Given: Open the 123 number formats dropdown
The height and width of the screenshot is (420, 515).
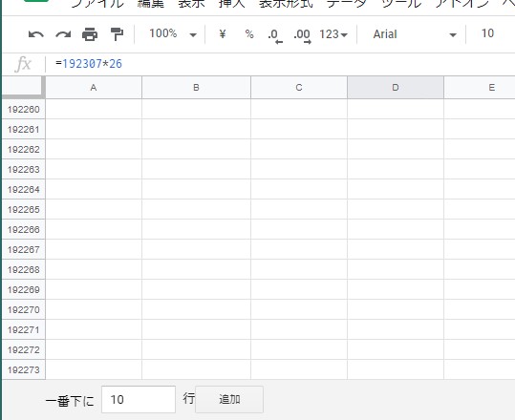Looking at the screenshot, I should 333,34.
